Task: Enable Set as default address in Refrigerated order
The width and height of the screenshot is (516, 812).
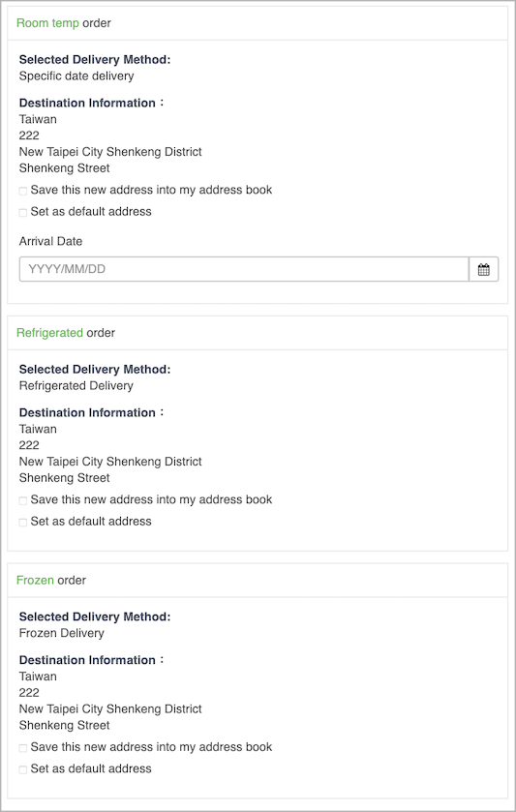Action: tap(23, 523)
